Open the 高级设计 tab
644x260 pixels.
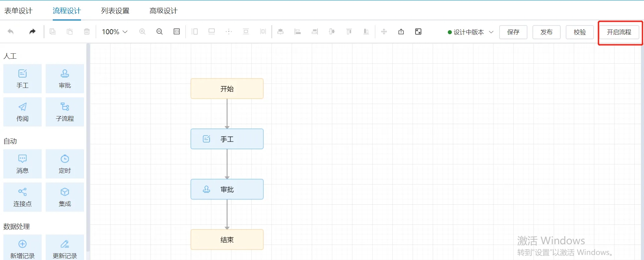pyautogui.click(x=163, y=11)
